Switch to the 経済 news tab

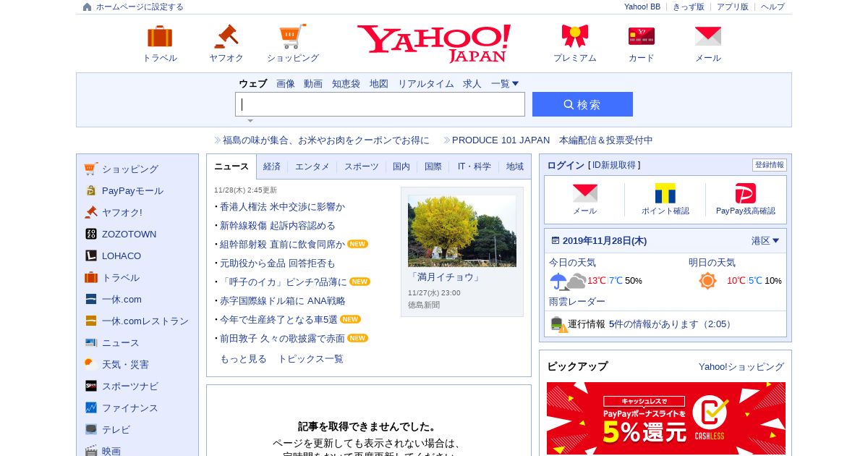tap(272, 166)
